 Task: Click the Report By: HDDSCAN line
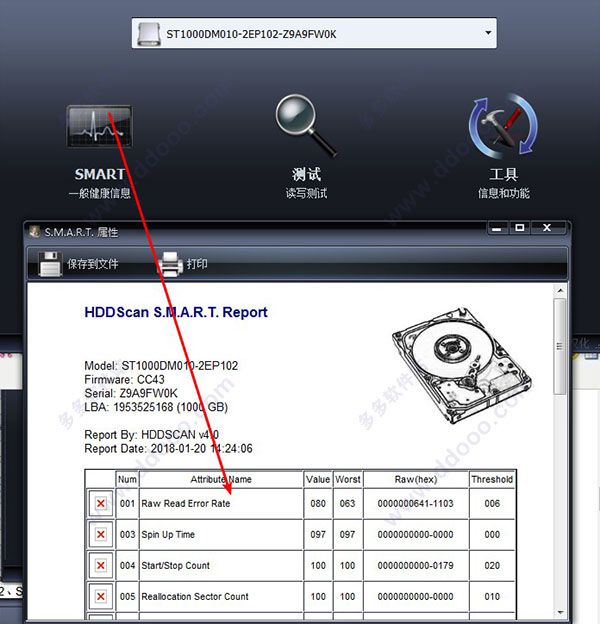point(152,435)
